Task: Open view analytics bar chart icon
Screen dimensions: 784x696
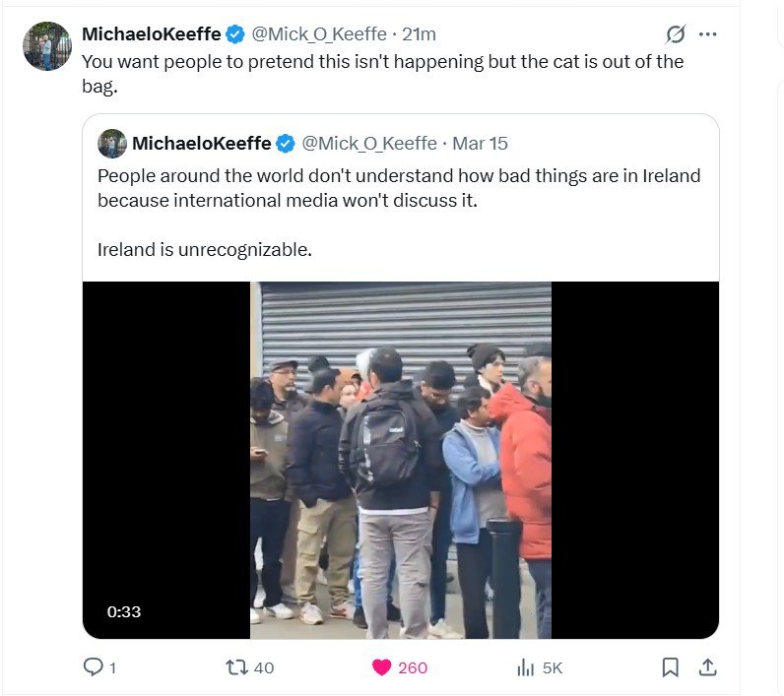Action: coord(526,667)
